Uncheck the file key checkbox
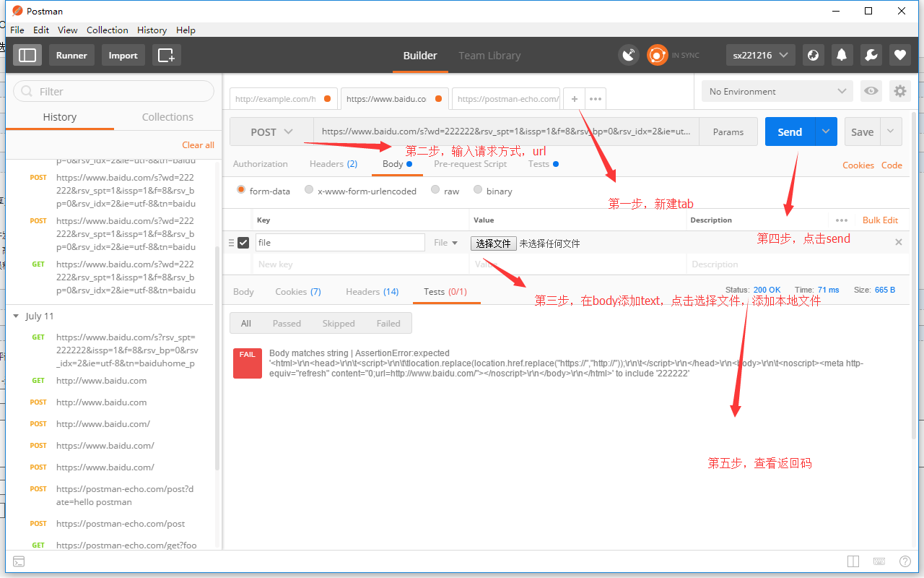This screenshot has height=578, width=924. [x=243, y=243]
